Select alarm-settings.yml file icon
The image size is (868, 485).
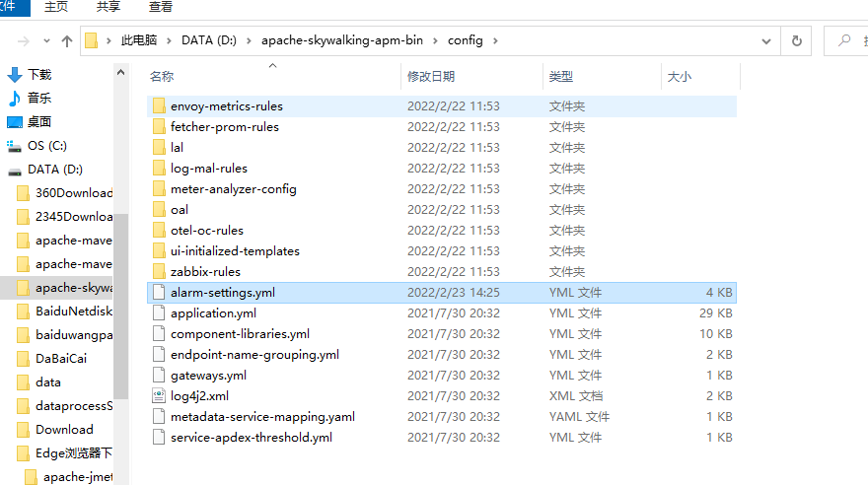(x=159, y=293)
